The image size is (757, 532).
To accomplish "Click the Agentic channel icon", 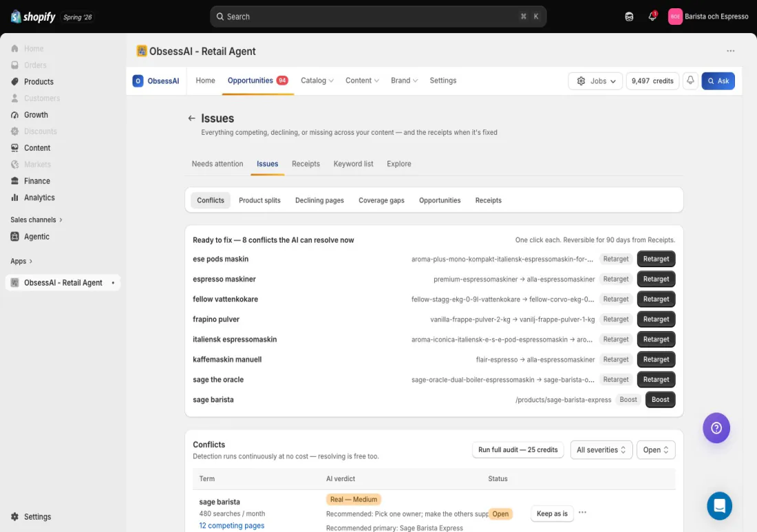I will pyautogui.click(x=14, y=237).
